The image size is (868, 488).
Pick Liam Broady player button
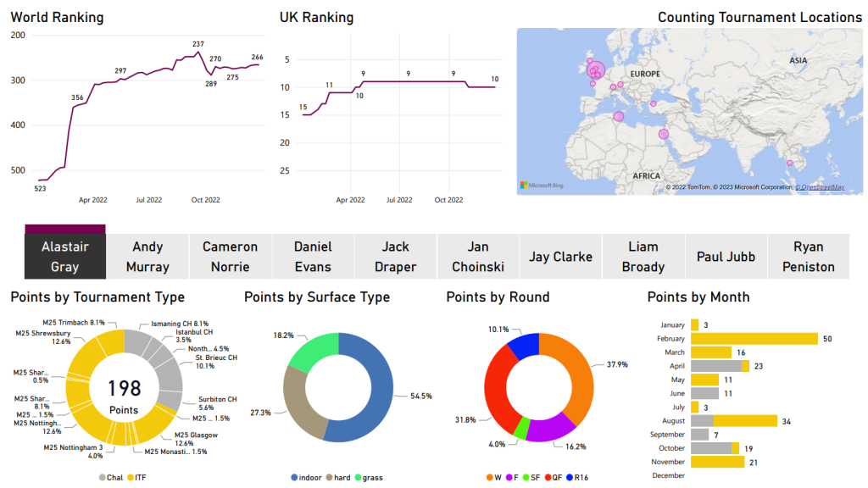pos(643,256)
